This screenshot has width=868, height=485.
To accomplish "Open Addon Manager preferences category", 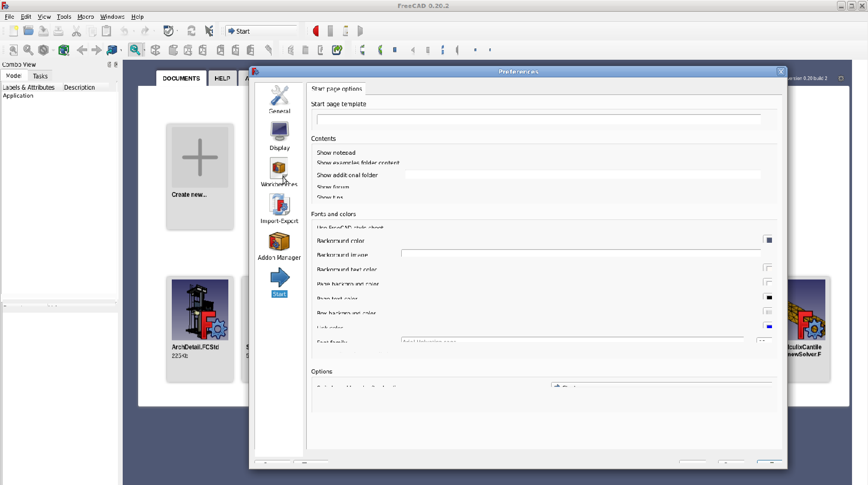I will (x=279, y=246).
